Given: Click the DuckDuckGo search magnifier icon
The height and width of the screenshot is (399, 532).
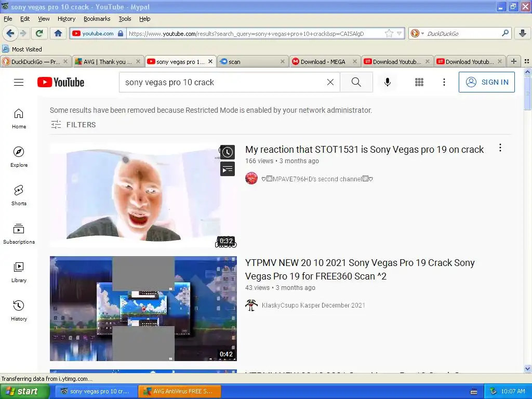Looking at the screenshot, I should click(505, 33).
